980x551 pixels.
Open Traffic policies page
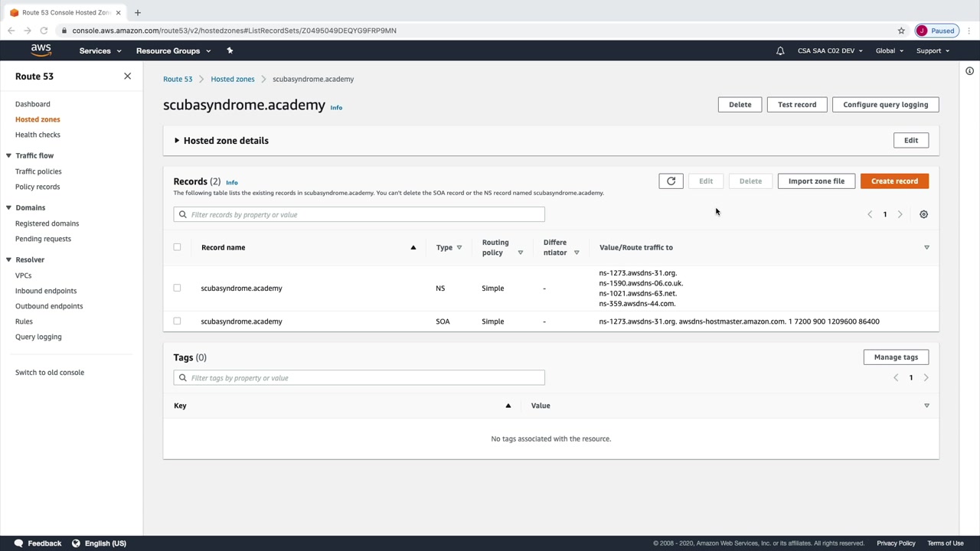click(38, 171)
